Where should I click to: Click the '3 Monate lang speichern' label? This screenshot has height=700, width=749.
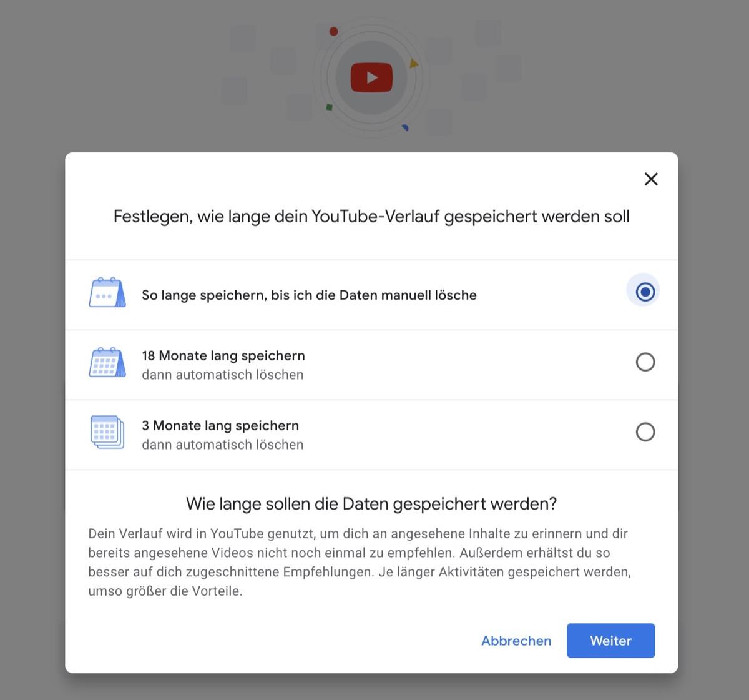(220, 425)
